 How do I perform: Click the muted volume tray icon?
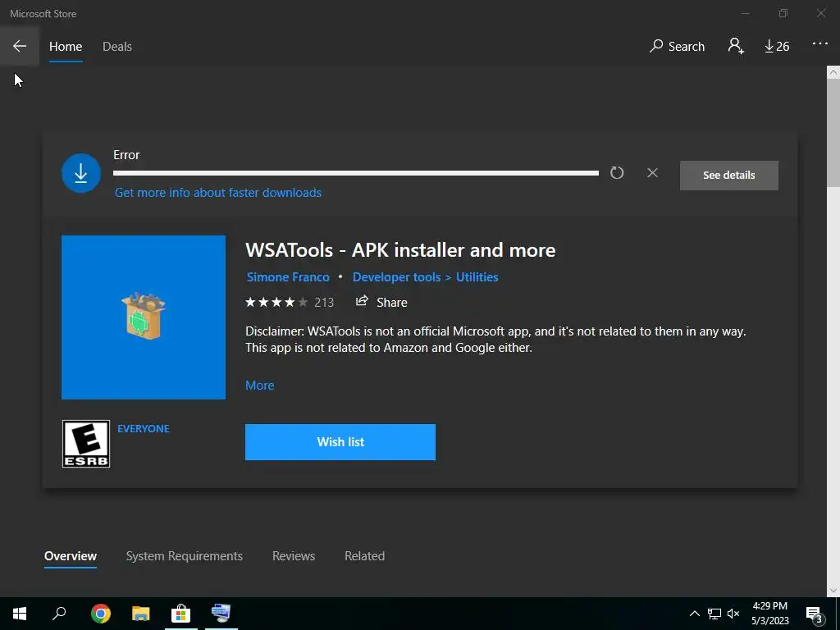point(733,614)
